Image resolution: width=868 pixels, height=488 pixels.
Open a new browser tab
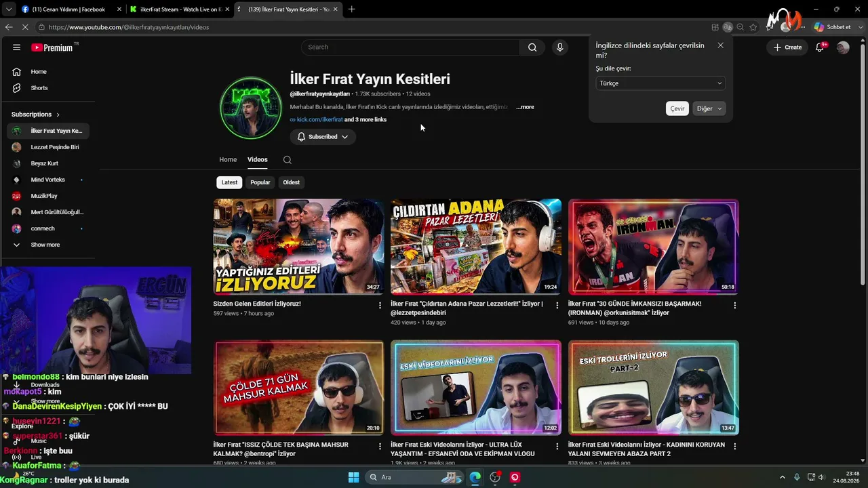tap(351, 9)
